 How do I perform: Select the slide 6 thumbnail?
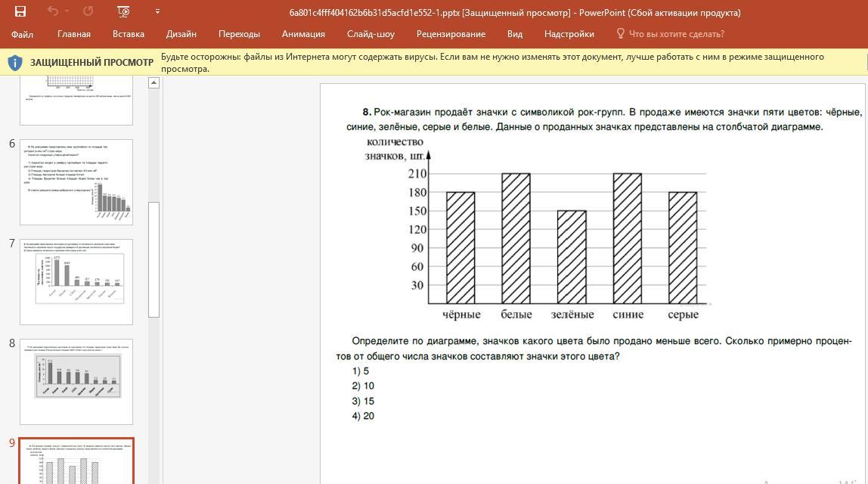76,181
